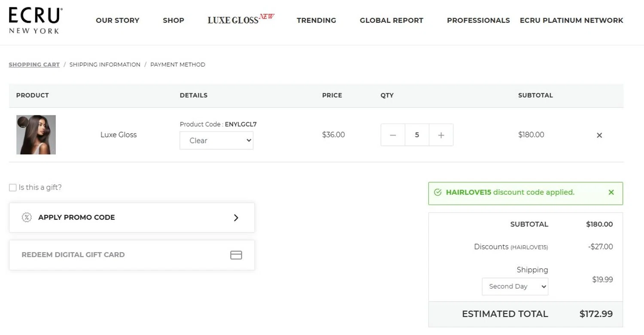Click the Shipping label in order summary

tap(532, 270)
